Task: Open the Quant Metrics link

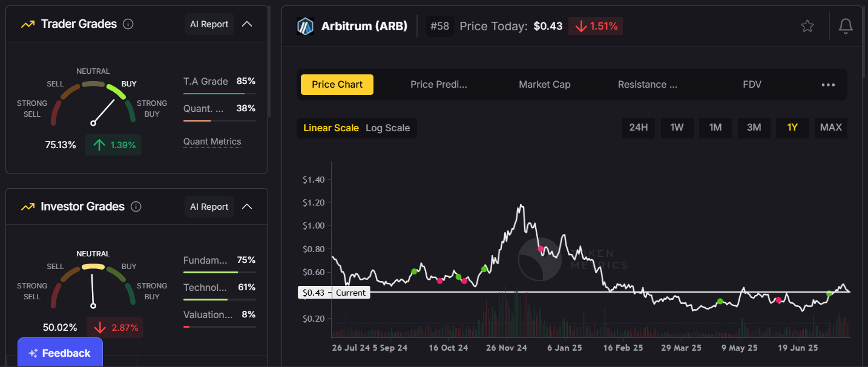Action: tap(212, 142)
